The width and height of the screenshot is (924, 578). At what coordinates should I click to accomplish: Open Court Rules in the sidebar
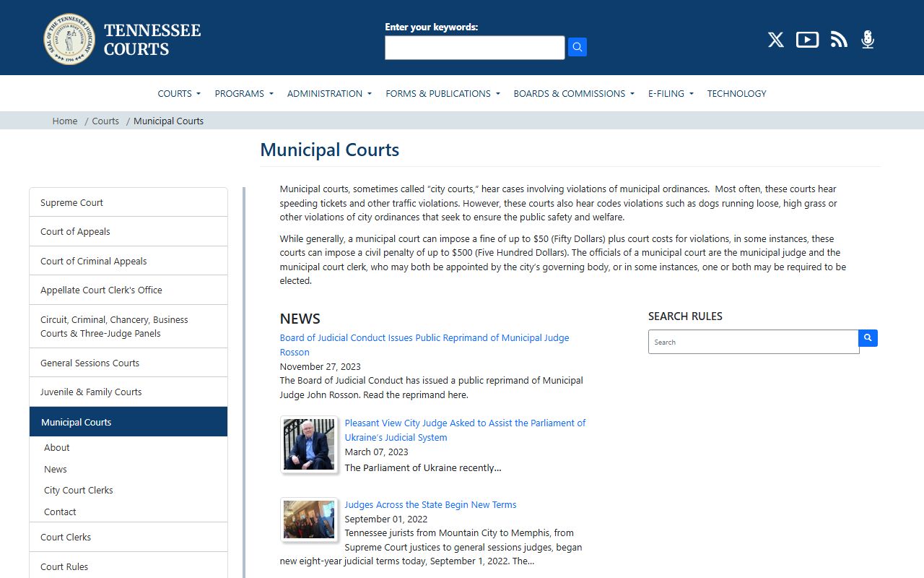click(x=128, y=566)
